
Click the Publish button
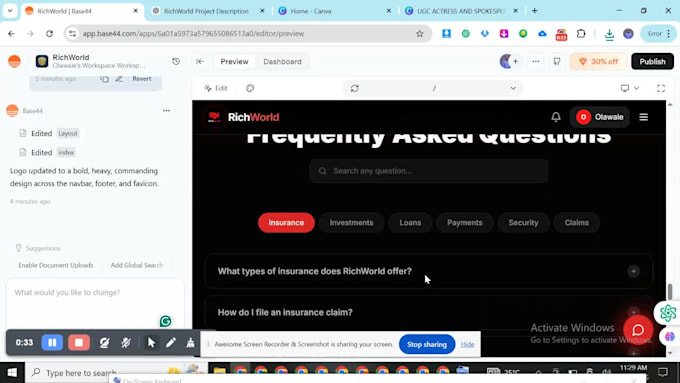652,61
